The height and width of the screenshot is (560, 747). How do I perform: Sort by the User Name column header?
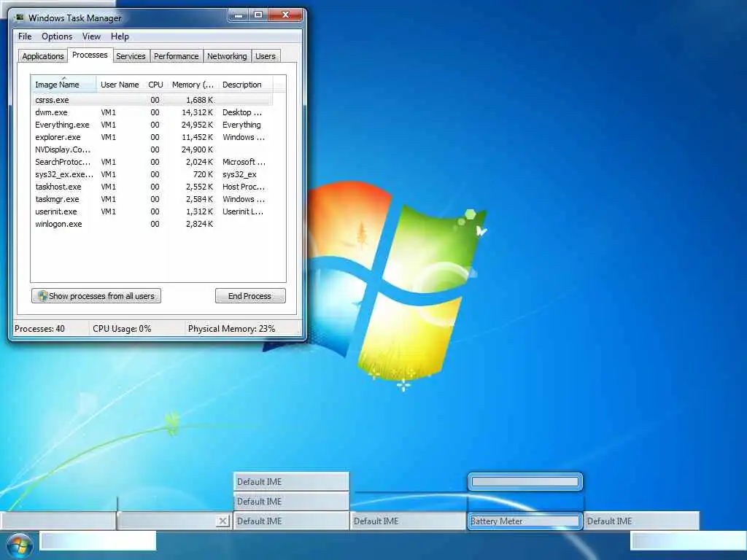tap(120, 85)
